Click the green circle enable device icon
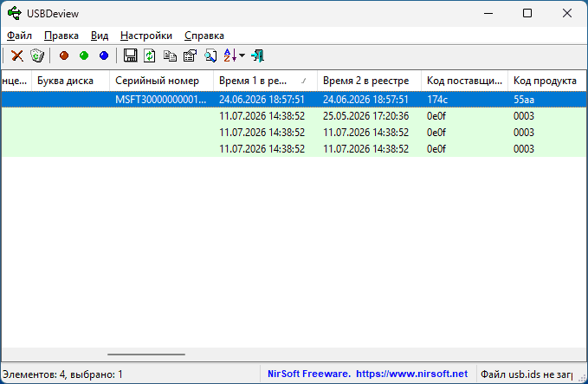588x384 pixels. pos(84,56)
